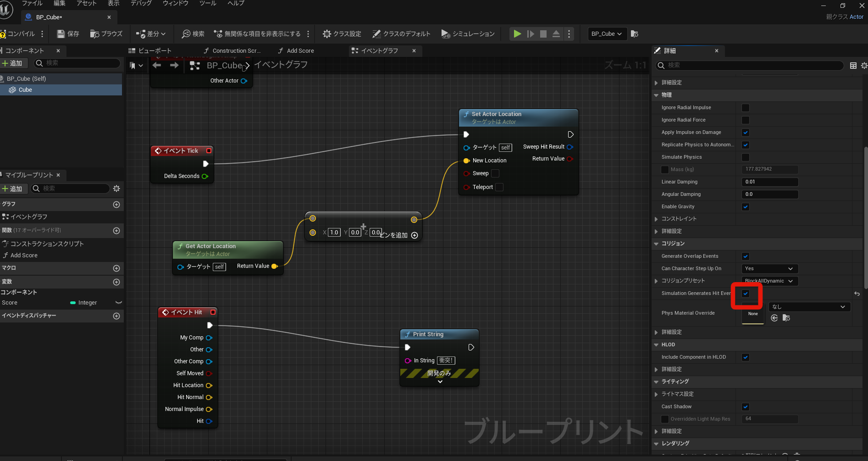Switch to the Viewport (ビューポート) tab

pos(150,51)
